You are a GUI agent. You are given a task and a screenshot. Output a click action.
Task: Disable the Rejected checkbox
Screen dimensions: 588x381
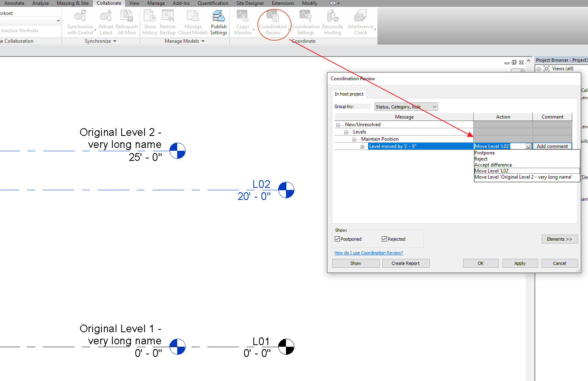[x=384, y=239]
